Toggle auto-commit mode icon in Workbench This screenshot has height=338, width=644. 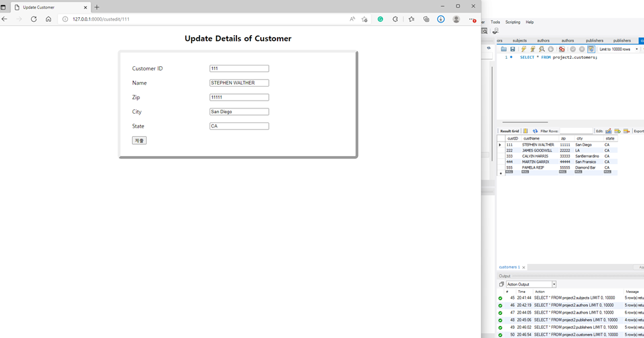tap(591, 49)
